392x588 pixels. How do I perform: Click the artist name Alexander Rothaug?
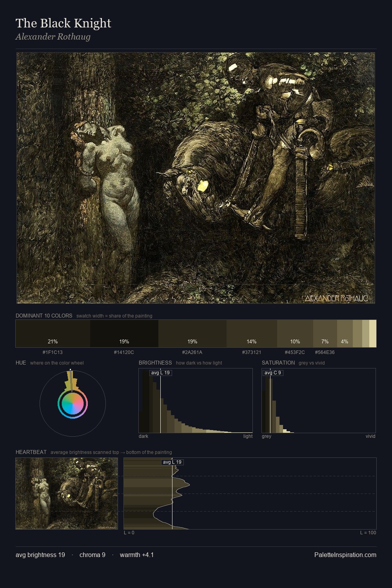pos(53,37)
